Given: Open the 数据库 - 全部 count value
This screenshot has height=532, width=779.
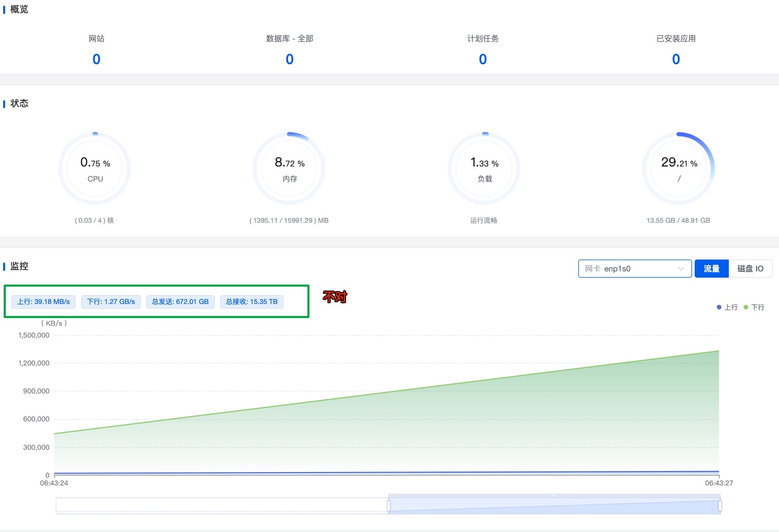Looking at the screenshot, I should coord(290,59).
